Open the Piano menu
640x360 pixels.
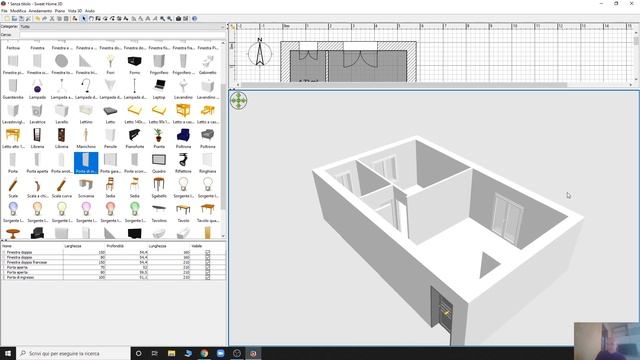[60, 11]
